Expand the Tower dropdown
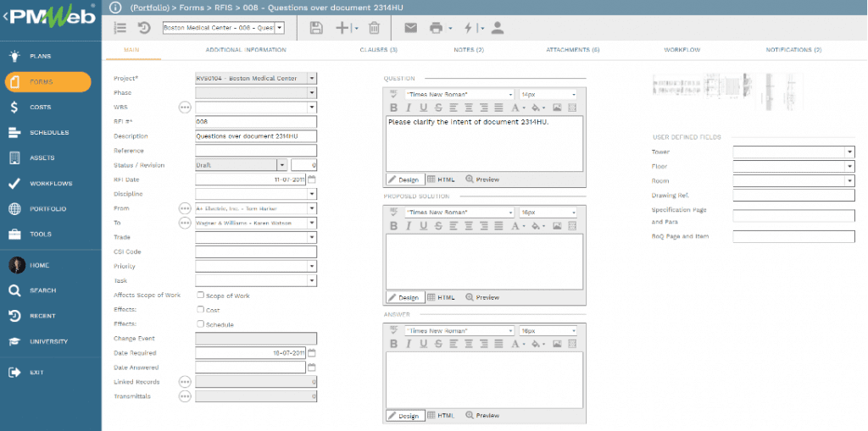Viewport: 868px width, 431px height. (x=849, y=152)
